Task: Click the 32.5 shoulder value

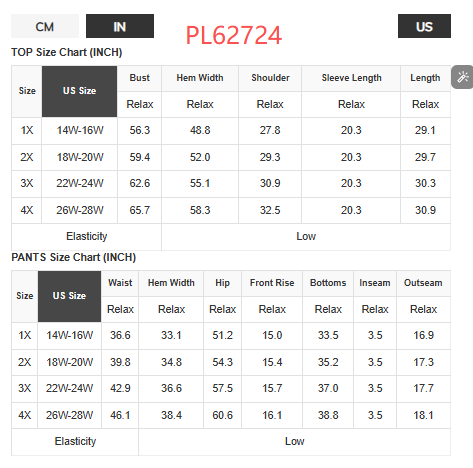Action: pos(270,210)
